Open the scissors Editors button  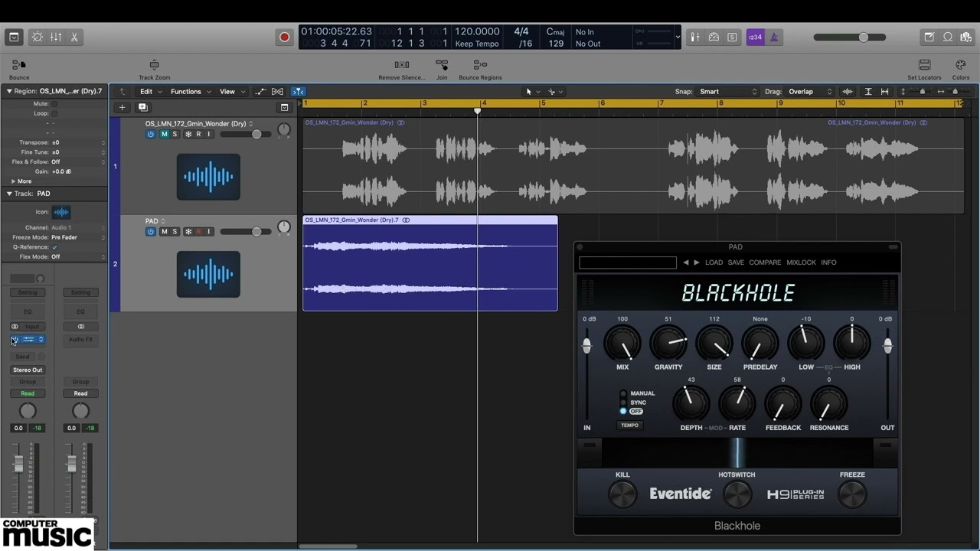point(74,37)
